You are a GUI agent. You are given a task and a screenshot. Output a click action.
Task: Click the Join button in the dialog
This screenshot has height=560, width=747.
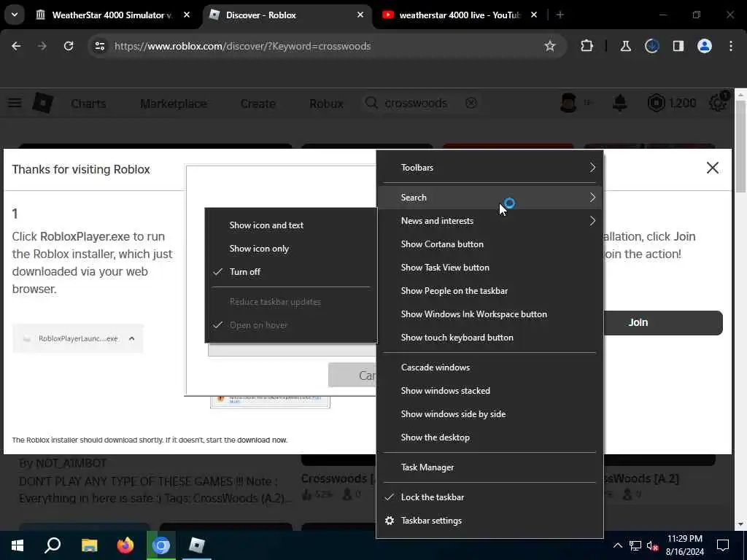662,323
